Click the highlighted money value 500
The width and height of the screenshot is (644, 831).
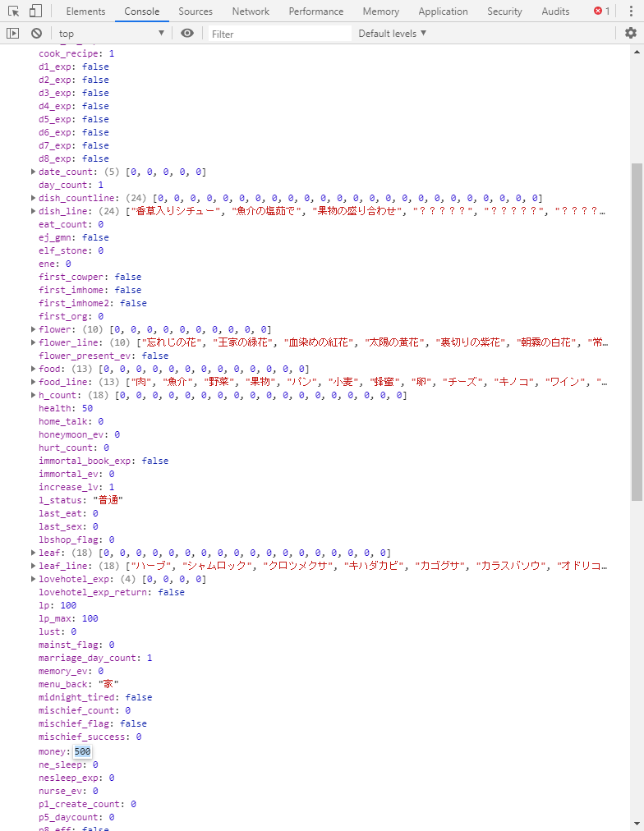coord(82,751)
